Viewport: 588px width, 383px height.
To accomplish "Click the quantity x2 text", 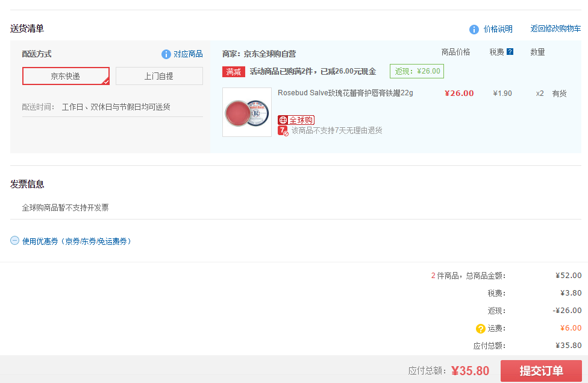I will tap(540, 93).
